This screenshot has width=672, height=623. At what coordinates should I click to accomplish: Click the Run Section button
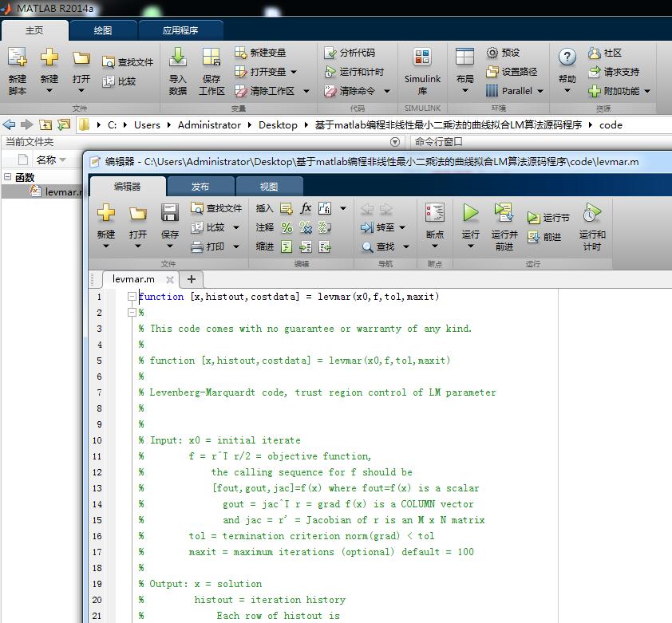coord(548,218)
